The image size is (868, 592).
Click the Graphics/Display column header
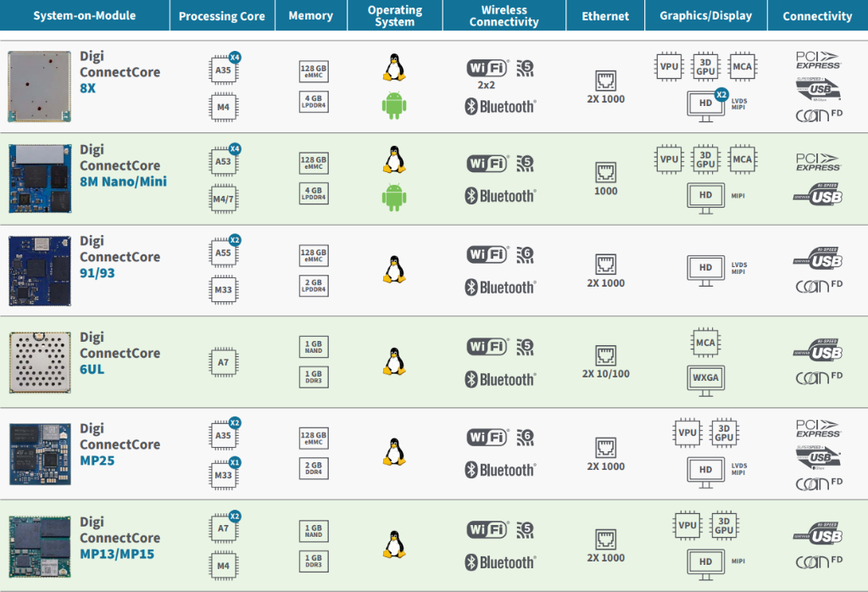[x=705, y=16]
